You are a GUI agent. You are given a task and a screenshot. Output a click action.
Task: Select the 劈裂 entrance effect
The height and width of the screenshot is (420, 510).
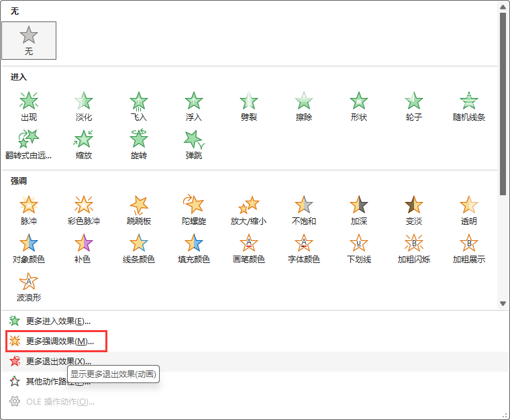pos(249,107)
